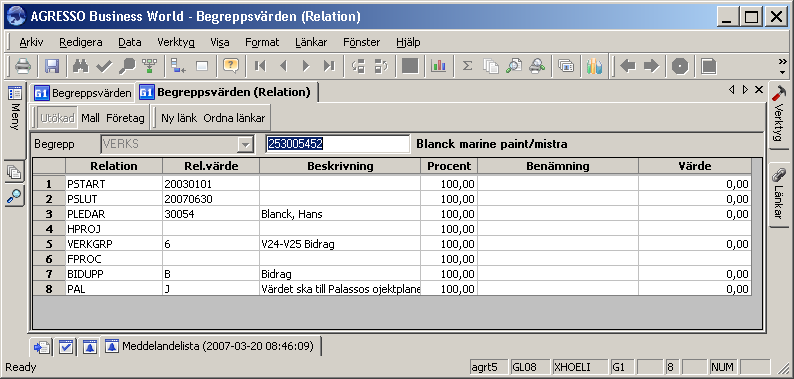This screenshot has width=794, height=379.
Task: Select row header number 3
Action: pyautogui.click(x=49, y=214)
